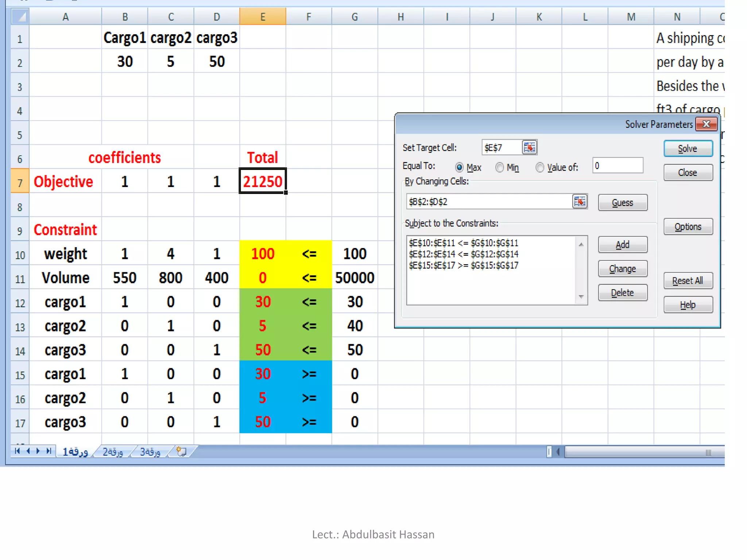Image resolution: width=747 pixels, height=560 pixels.
Task: Click the Add constraint button
Action: [x=622, y=245]
